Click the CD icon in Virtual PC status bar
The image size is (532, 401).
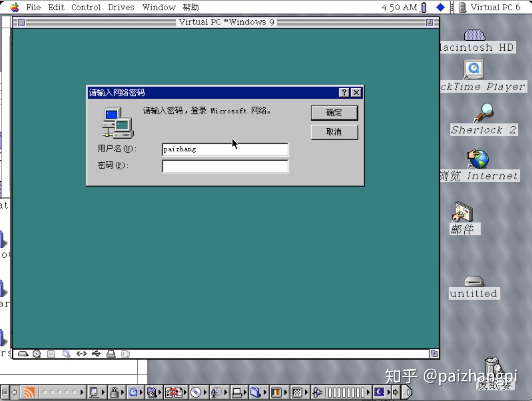click(x=37, y=354)
